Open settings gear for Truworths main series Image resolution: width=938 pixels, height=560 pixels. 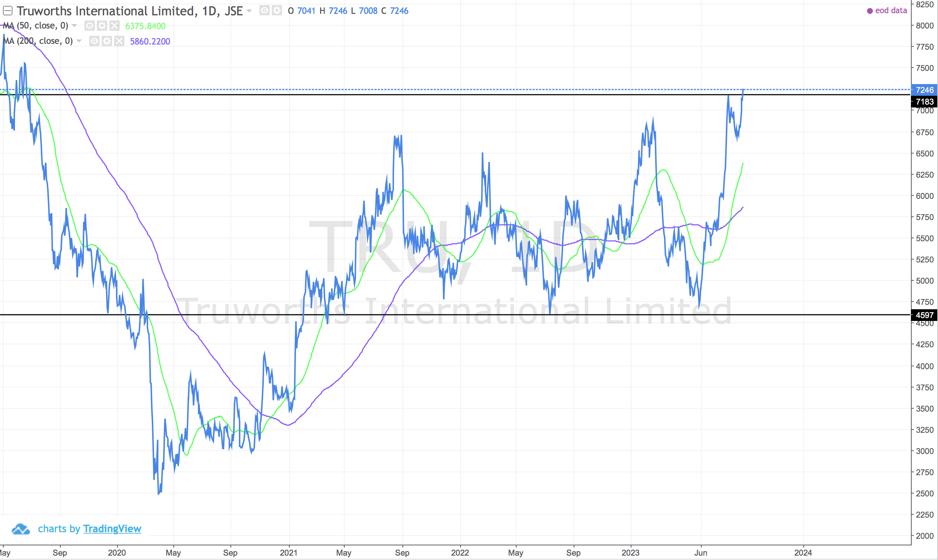(277, 11)
